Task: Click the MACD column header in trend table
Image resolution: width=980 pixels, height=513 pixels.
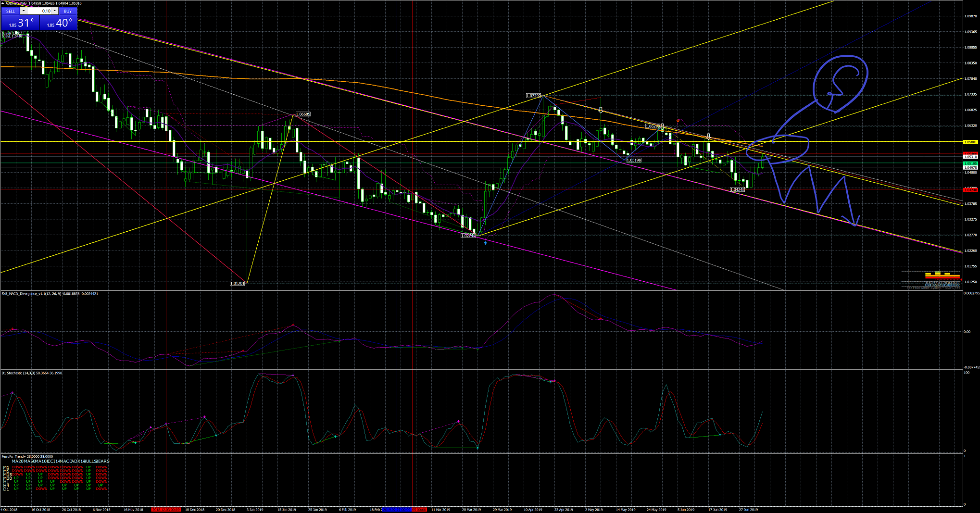Action: pos(65,461)
